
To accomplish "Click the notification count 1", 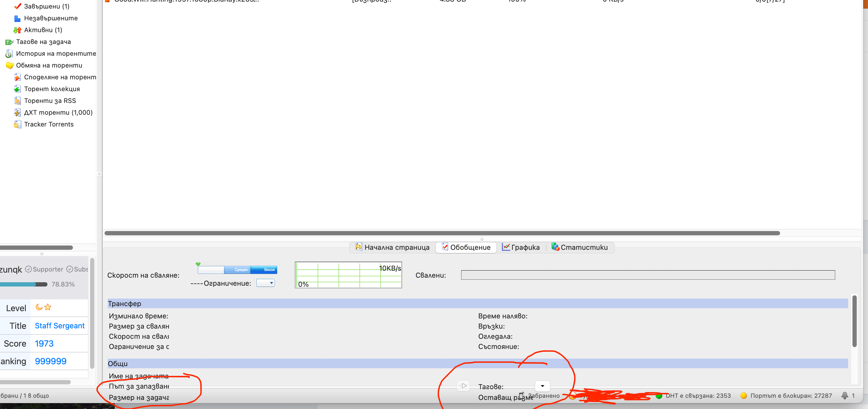I will tap(853, 396).
